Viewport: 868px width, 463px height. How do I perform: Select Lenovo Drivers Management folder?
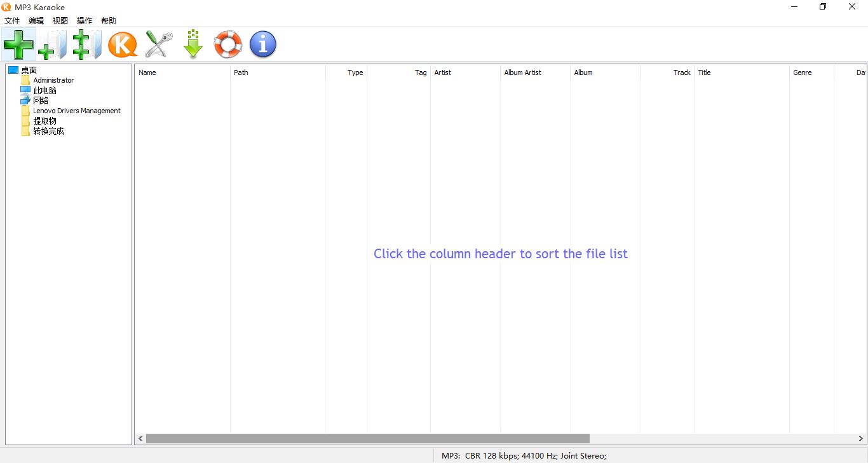[77, 111]
